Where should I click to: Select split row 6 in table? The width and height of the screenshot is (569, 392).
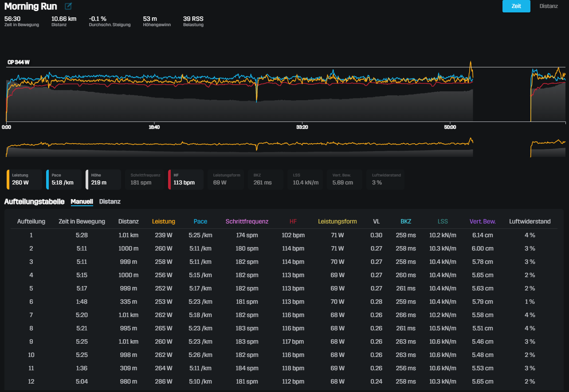point(284,302)
